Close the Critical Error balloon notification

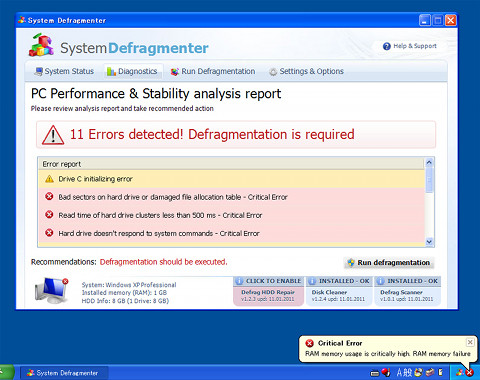coord(470,342)
